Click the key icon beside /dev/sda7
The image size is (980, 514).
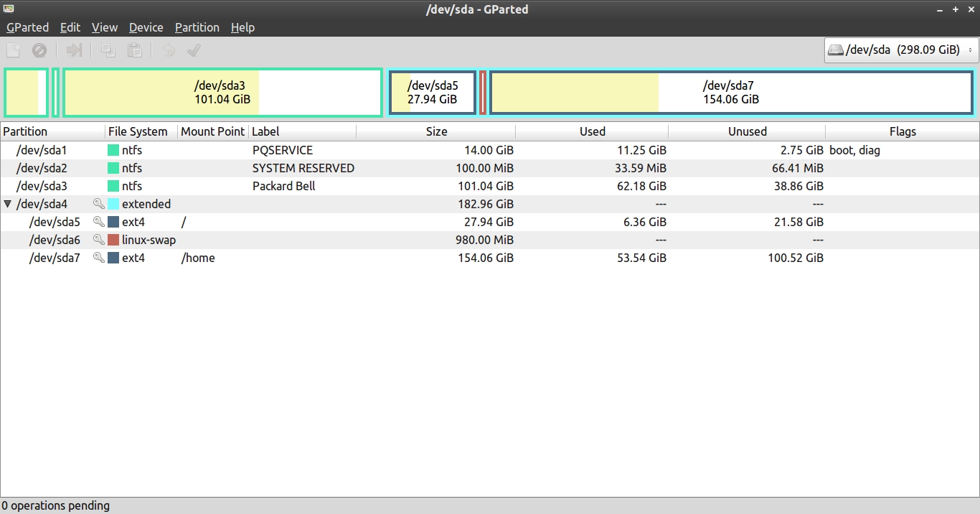[99, 258]
